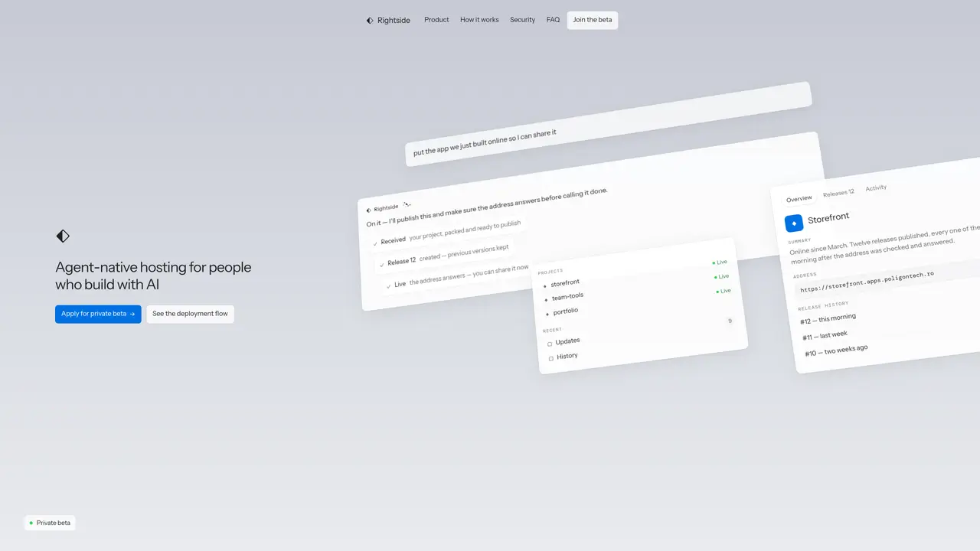Click the small Rightside icon in chat card
The height and width of the screenshot is (551, 980).
369,210
